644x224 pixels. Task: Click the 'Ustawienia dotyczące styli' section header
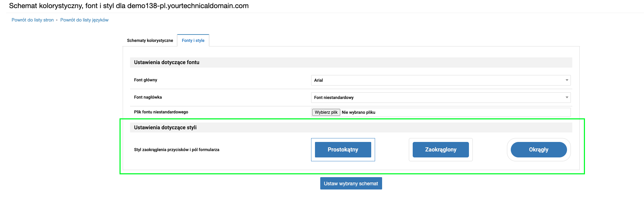(165, 127)
